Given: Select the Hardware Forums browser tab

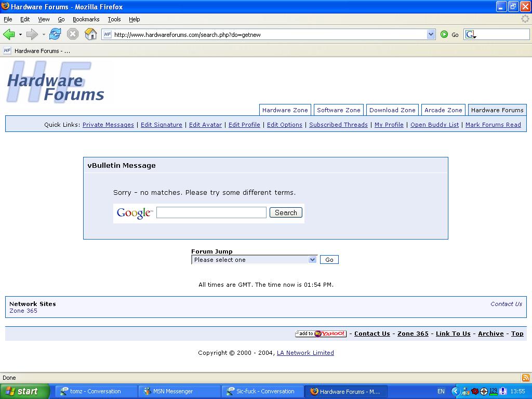Looking at the screenshot, I should point(37,51).
